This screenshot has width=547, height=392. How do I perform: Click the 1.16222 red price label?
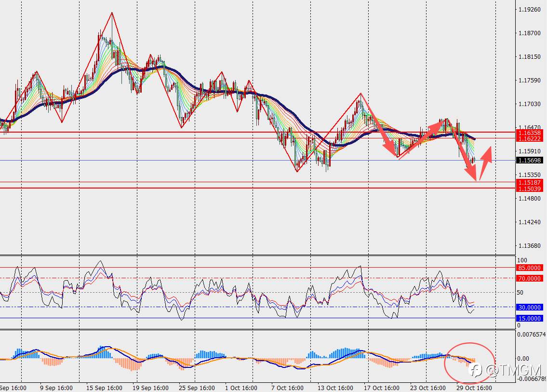529,138
